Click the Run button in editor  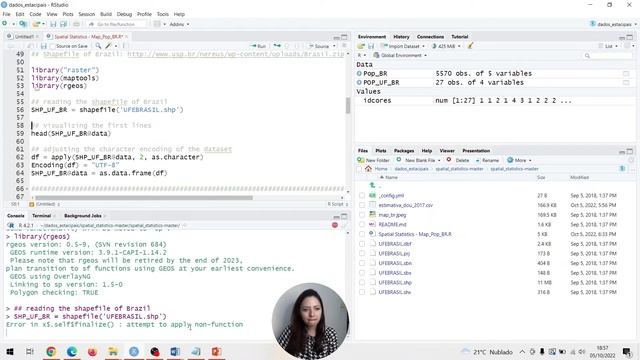tap(258, 46)
